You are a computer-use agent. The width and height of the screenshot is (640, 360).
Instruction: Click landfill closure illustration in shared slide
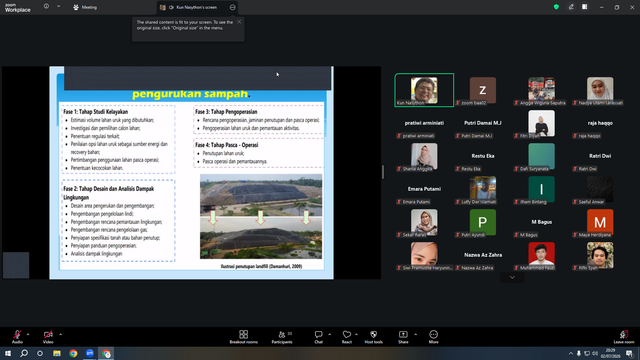[x=261, y=216]
